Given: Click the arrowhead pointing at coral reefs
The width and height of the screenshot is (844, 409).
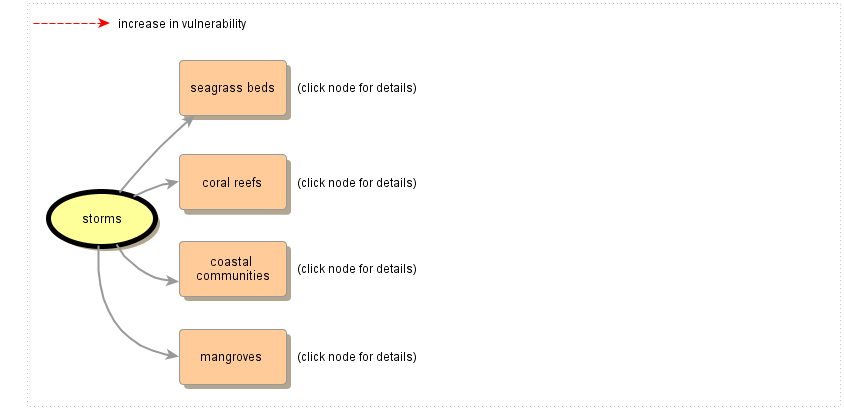Looking at the screenshot, I should pos(174,183).
